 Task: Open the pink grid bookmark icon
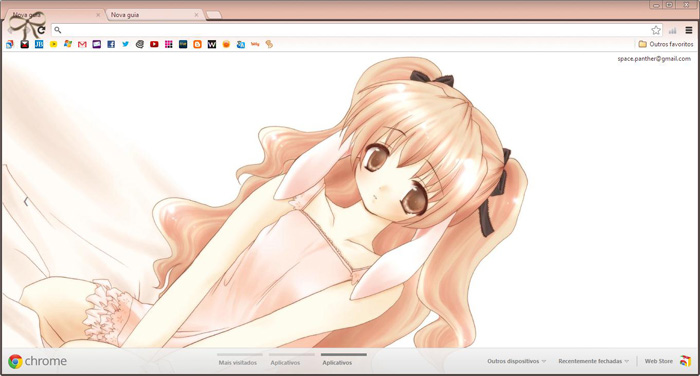(x=168, y=44)
